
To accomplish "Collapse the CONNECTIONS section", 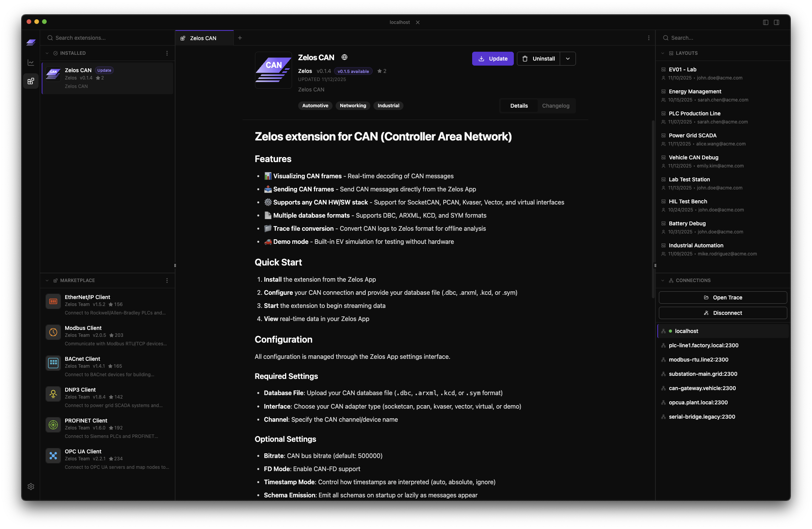I will (663, 281).
